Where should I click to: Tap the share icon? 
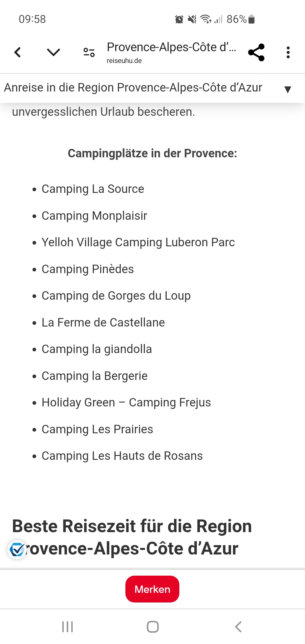[x=256, y=52]
